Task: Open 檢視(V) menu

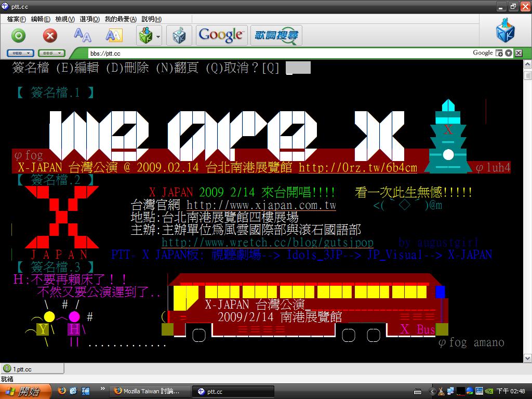Action: click(65, 19)
